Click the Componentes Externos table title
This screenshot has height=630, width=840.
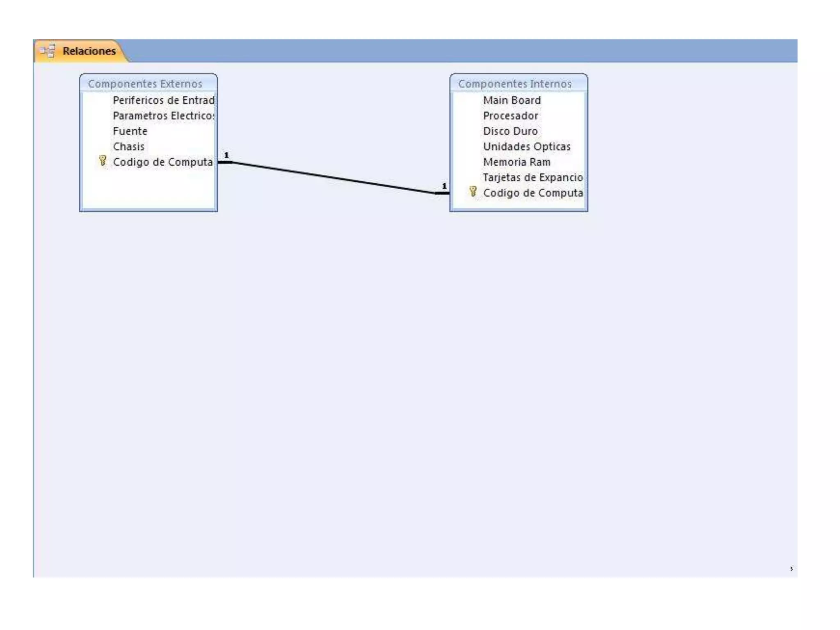(145, 84)
